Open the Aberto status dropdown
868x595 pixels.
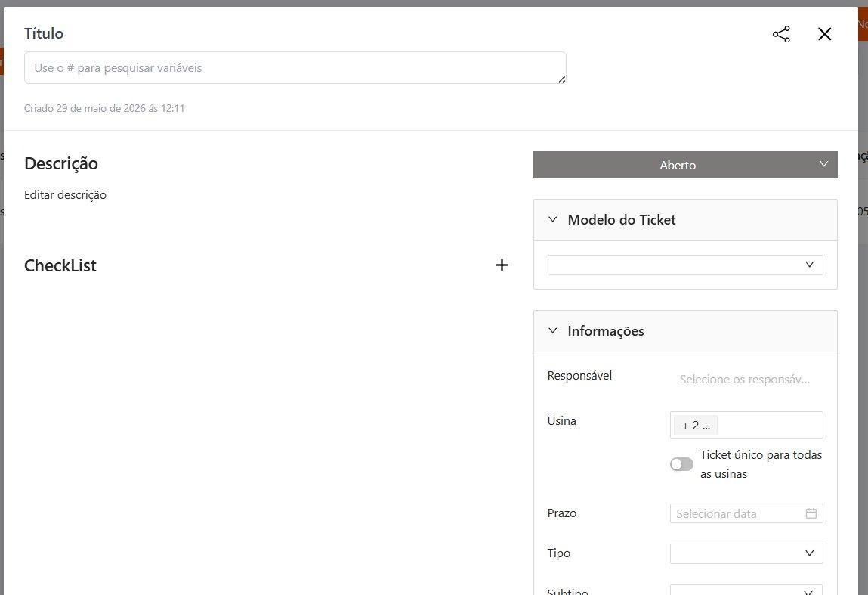pyautogui.click(x=685, y=165)
